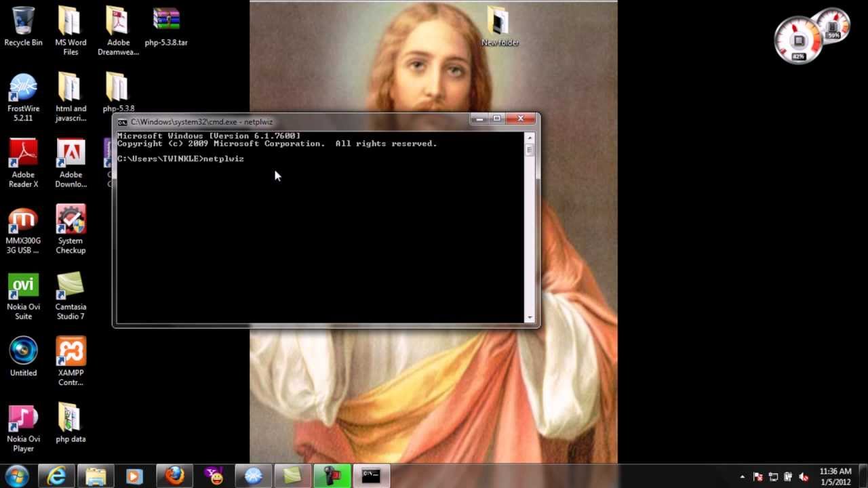Open Camtasia Recorder taskbar button
The height and width of the screenshot is (488, 868).
point(332,476)
